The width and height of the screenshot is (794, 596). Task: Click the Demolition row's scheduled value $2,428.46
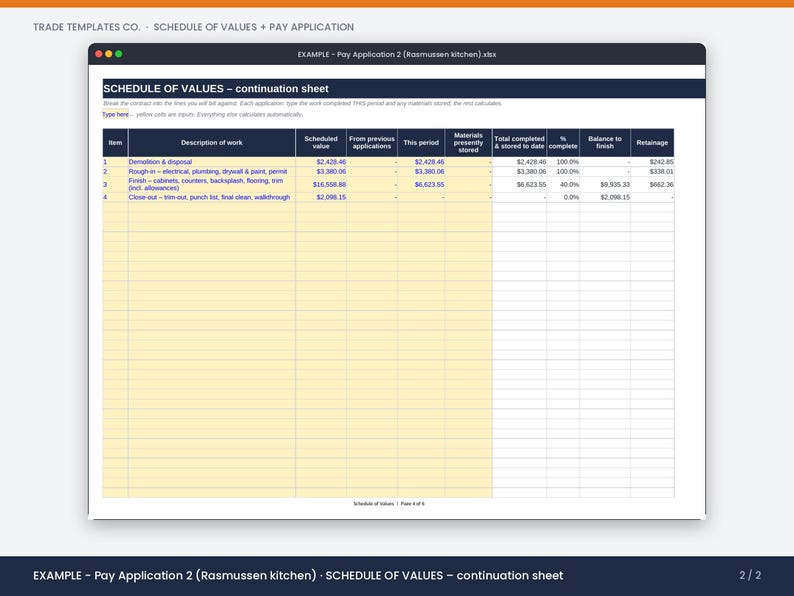pyautogui.click(x=321, y=162)
